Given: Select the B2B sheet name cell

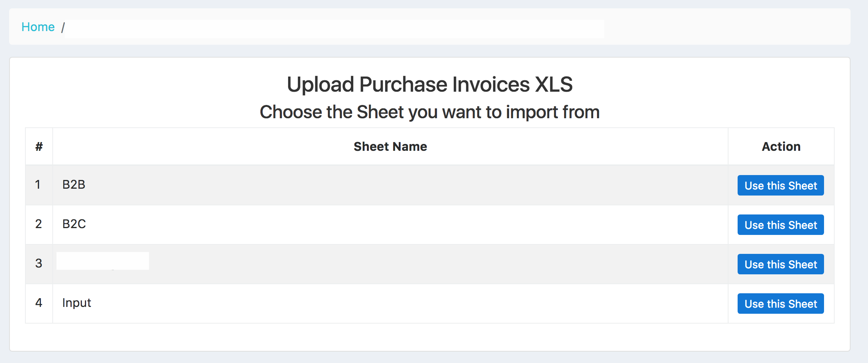Looking at the screenshot, I should [74, 185].
